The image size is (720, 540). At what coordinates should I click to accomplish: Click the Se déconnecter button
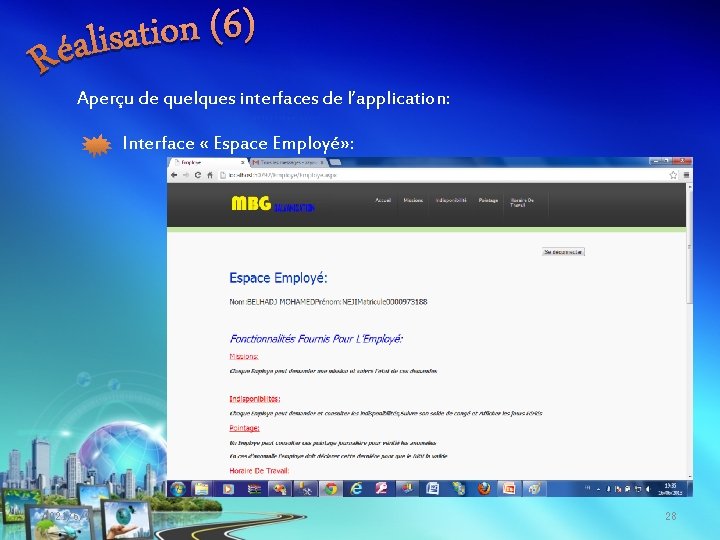[563, 252]
